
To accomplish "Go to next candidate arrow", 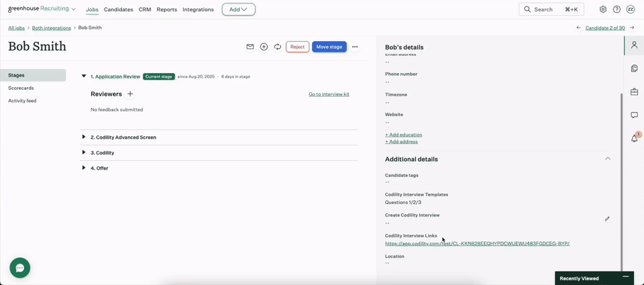I will 632,28.
